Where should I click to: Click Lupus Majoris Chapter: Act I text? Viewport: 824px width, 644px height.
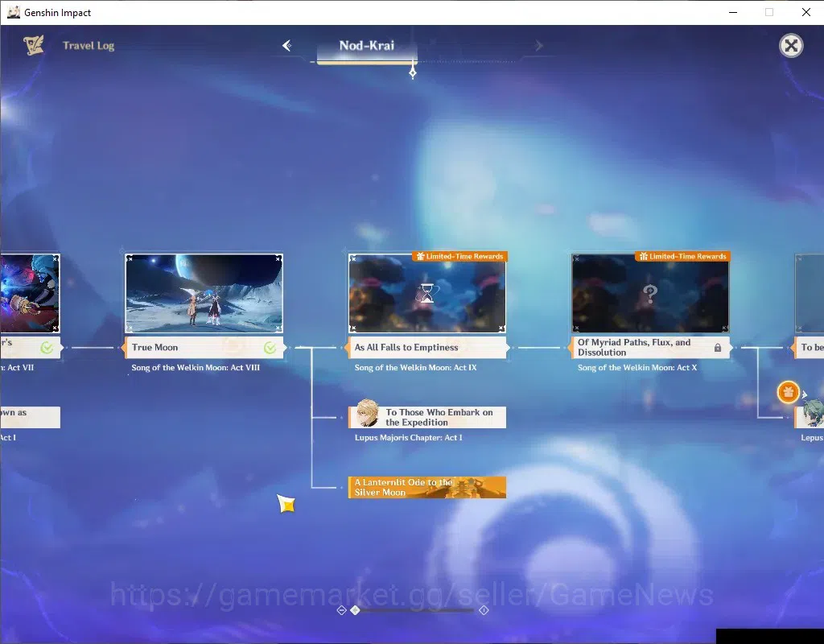(408, 437)
